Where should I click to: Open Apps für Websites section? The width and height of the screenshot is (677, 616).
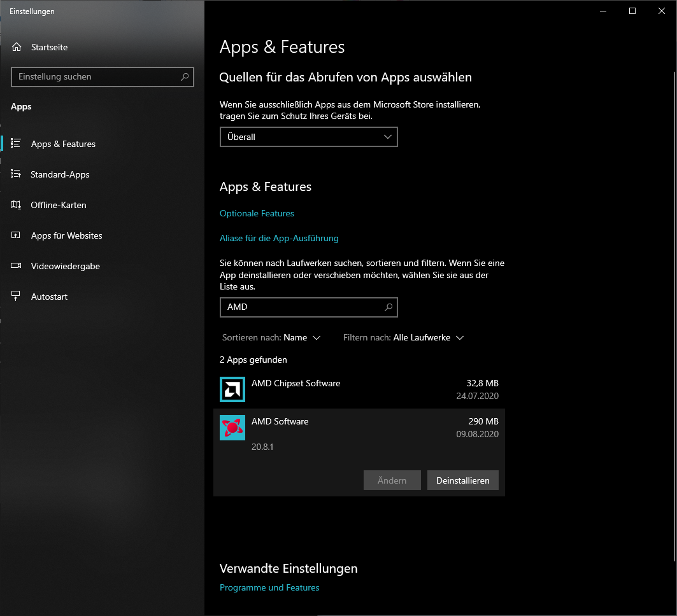66,235
